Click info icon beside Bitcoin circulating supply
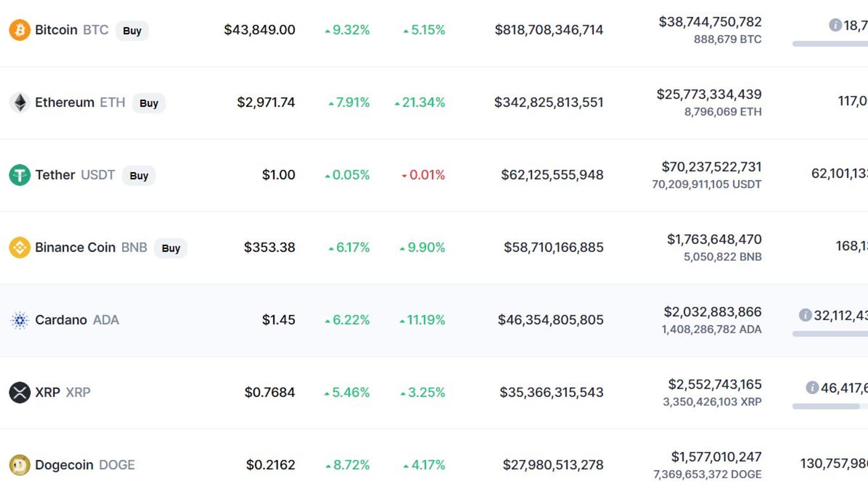The width and height of the screenshot is (868, 488). point(835,25)
